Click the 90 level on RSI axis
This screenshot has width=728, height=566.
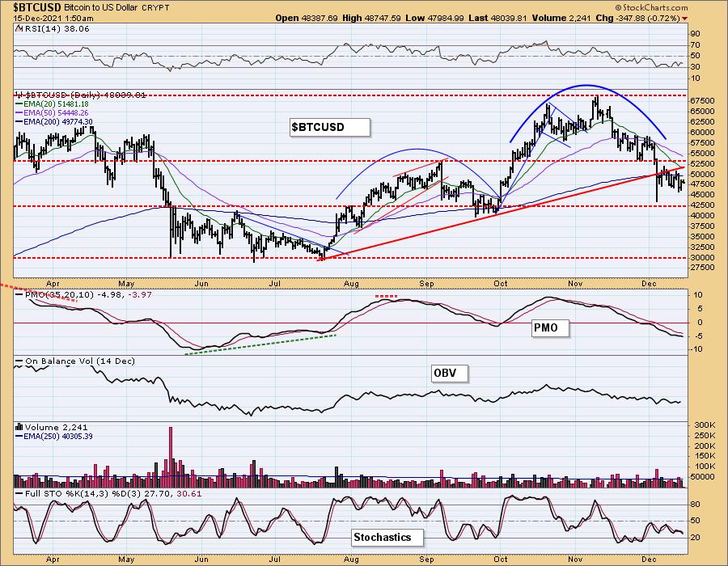(695, 34)
